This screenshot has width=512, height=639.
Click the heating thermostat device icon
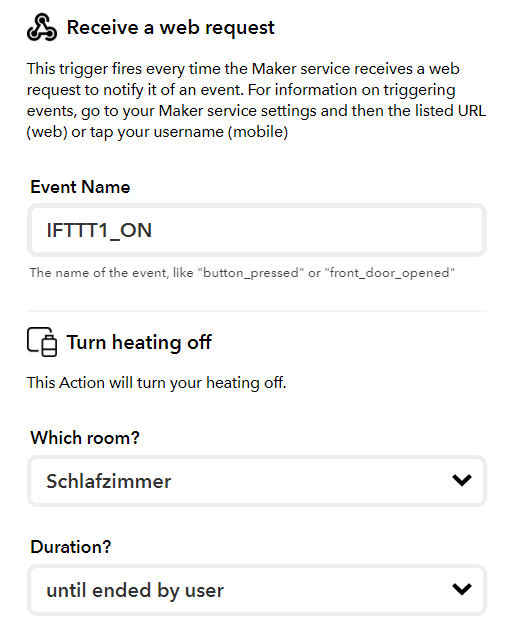42,342
